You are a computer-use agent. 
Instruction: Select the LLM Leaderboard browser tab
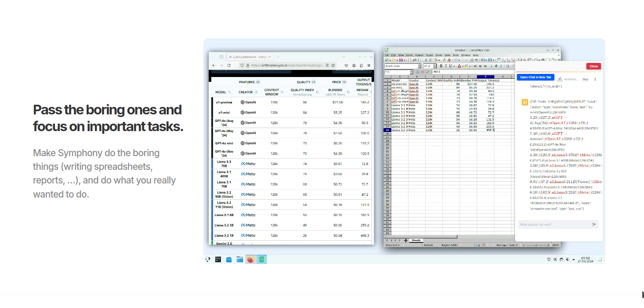[x=250, y=57]
